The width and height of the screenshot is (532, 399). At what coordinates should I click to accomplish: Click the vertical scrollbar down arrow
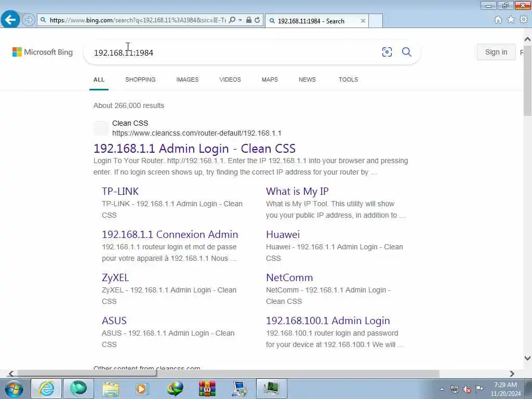[528, 358]
